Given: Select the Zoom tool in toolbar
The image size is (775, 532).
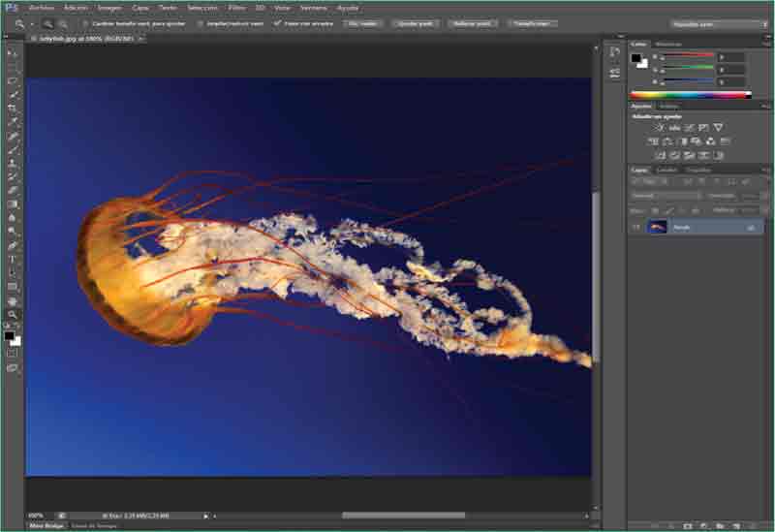Looking at the screenshot, I should [13, 315].
